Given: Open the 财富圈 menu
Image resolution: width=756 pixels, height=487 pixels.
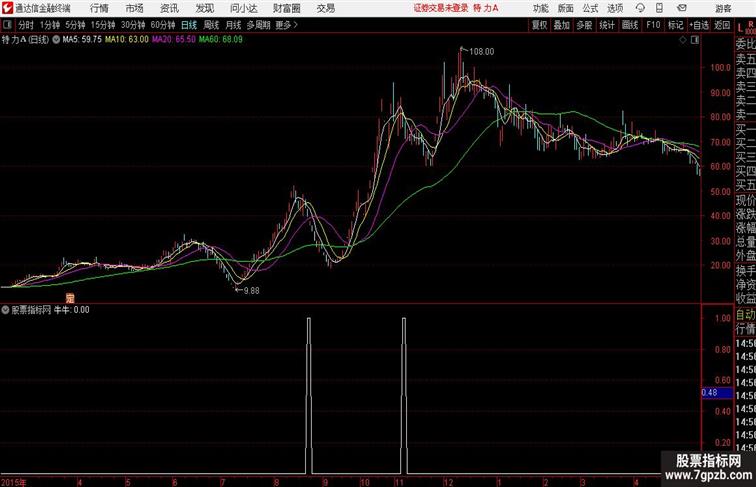Looking at the screenshot, I should click(x=287, y=8).
